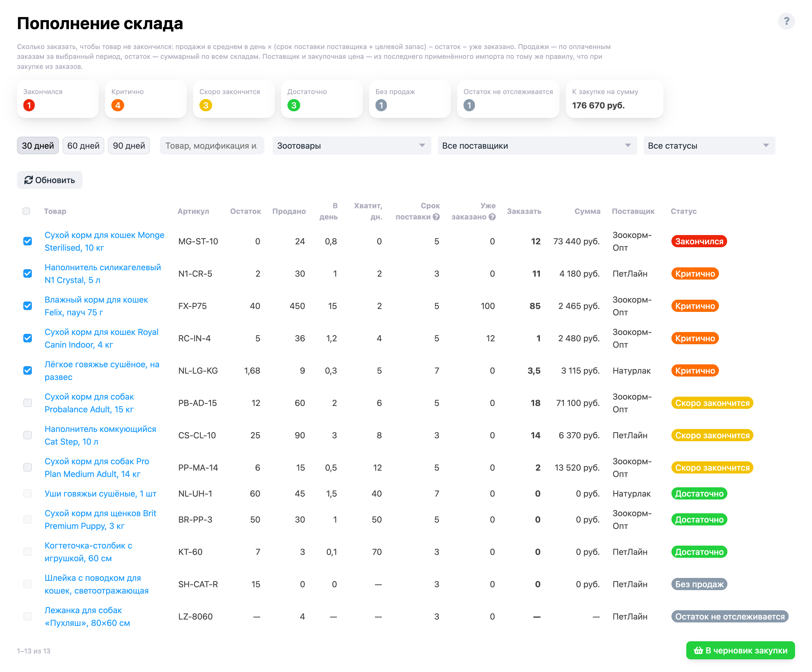This screenshot has width=812, height=672.
Task: Open the Felix пауч 75 г product link
Action: click(96, 306)
